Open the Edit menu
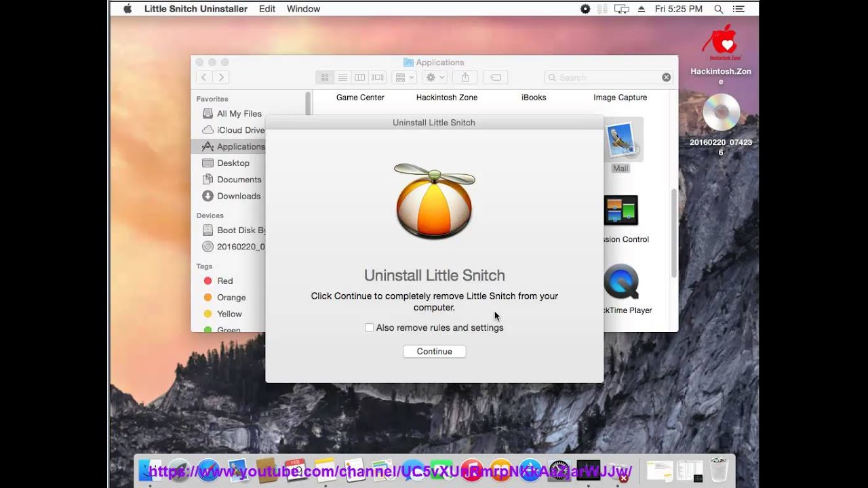 267,9
